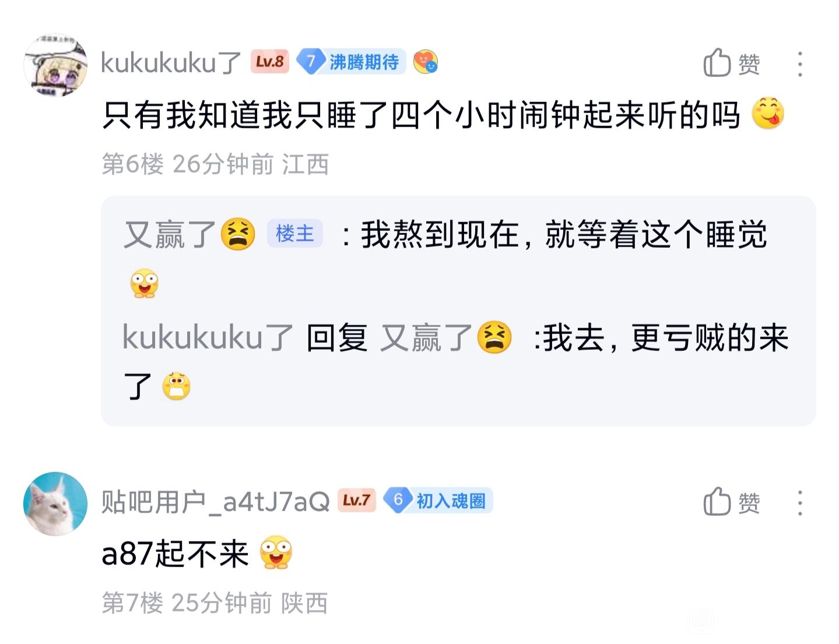
Task: Tap the Lv.7 level badge
Action: pyautogui.click(x=356, y=500)
